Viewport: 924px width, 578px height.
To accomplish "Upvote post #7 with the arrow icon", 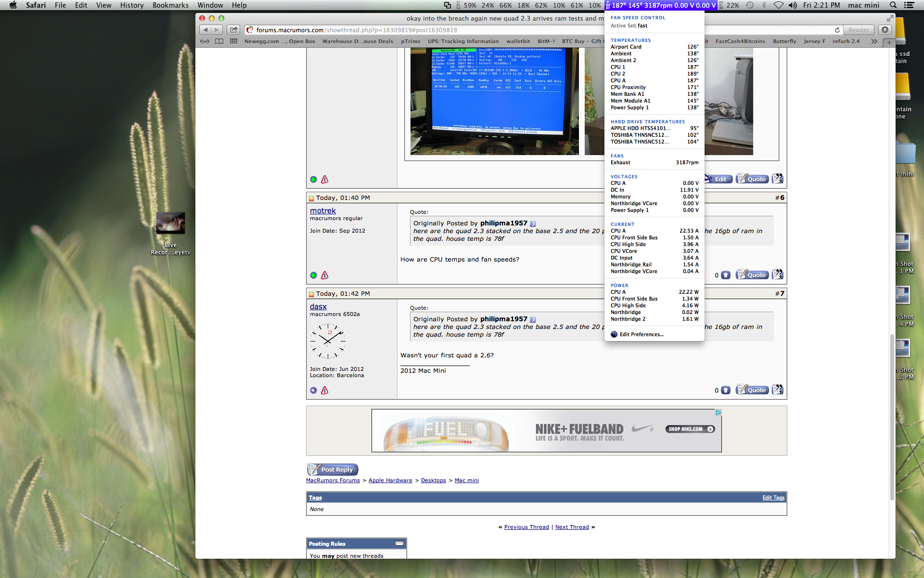I will [x=726, y=390].
